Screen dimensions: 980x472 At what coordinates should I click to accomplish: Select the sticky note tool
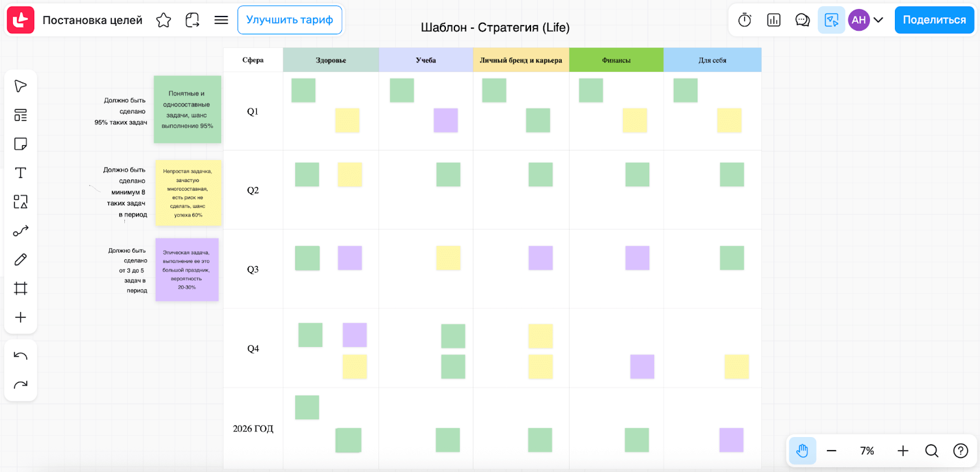tap(20, 144)
